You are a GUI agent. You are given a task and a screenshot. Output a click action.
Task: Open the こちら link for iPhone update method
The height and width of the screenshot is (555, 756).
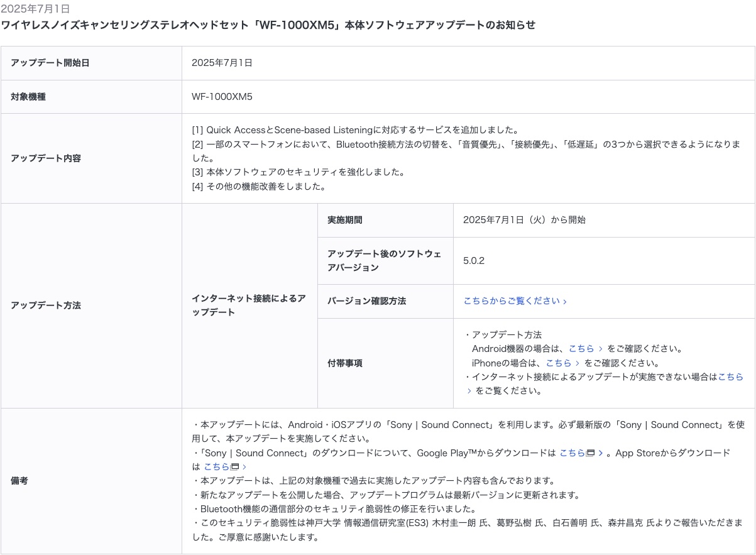click(x=562, y=363)
